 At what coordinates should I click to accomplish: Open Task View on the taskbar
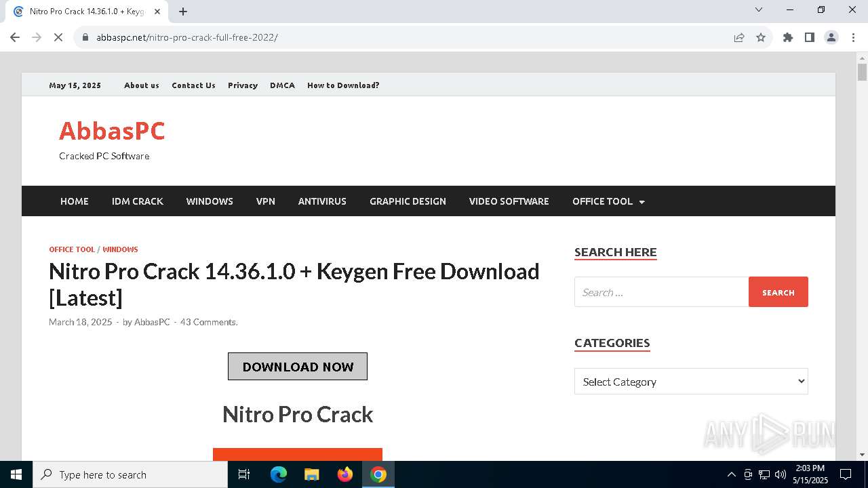tap(244, 474)
